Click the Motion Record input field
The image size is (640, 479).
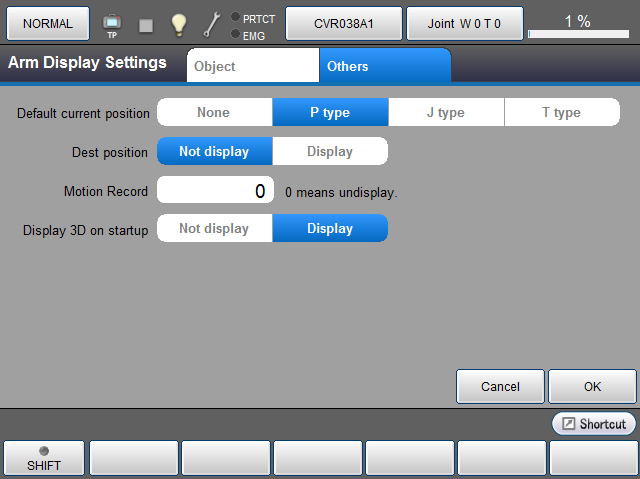pyautogui.click(x=215, y=191)
